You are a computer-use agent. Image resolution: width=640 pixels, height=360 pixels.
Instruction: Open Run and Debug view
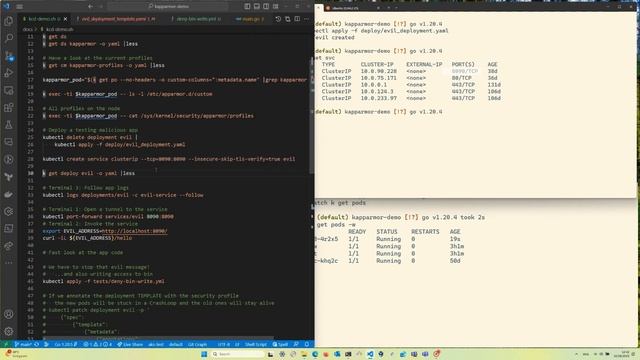click(x=9, y=73)
